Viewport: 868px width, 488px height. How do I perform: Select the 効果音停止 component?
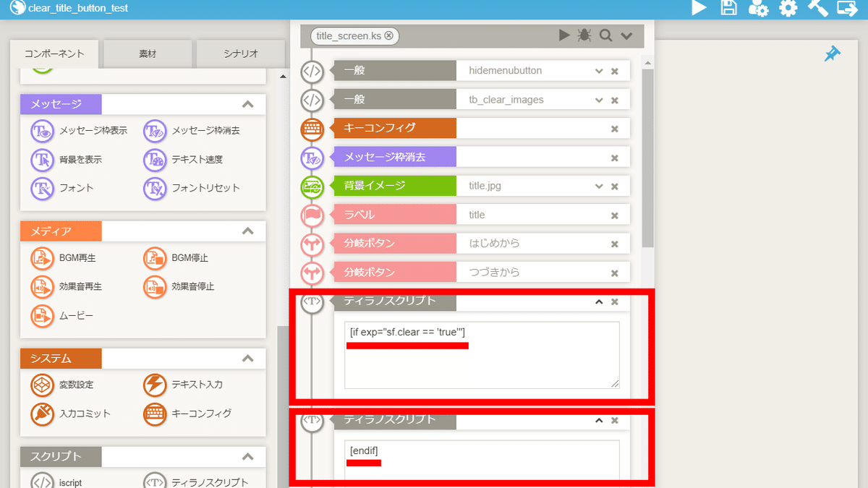tap(179, 286)
